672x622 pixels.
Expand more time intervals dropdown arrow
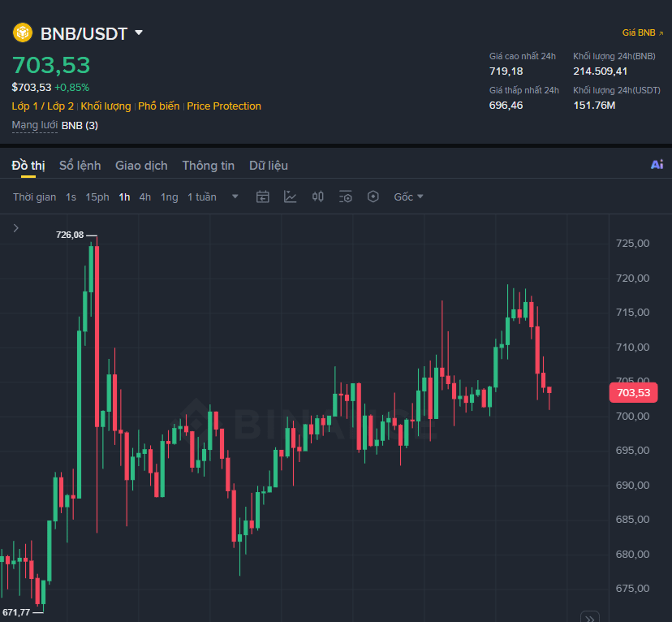click(x=235, y=197)
